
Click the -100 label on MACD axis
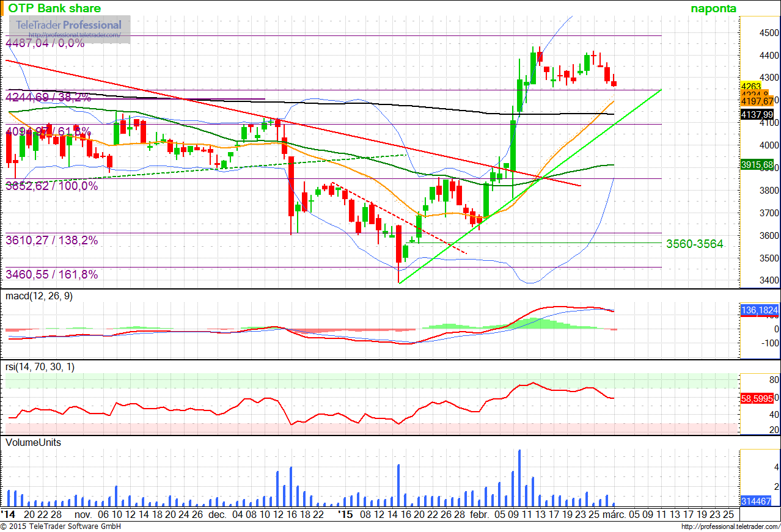[770, 343]
